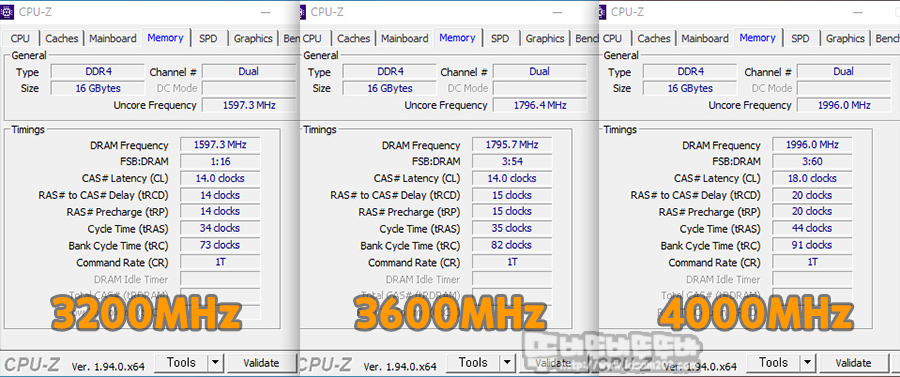Click tRCD value 15 clocks
The width and height of the screenshot is (900, 377).
point(512,195)
